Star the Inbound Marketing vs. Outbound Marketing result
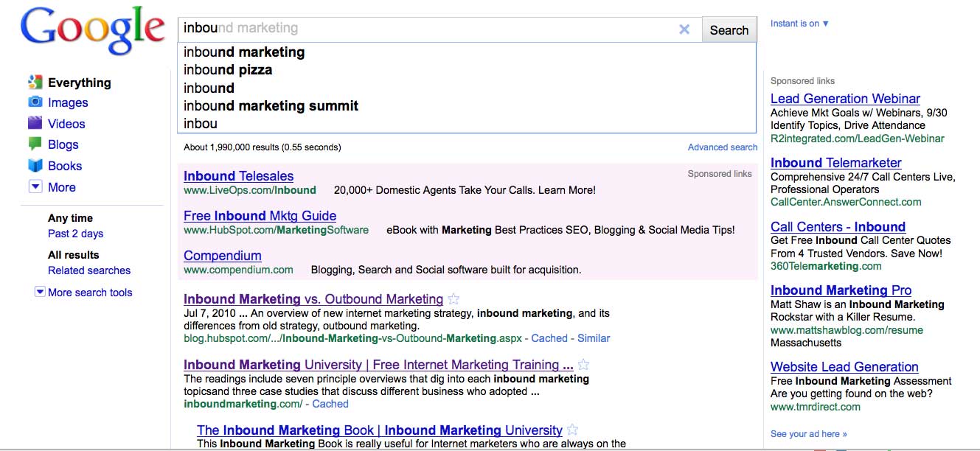The width and height of the screenshot is (980, 451). [x=454, y=299]
